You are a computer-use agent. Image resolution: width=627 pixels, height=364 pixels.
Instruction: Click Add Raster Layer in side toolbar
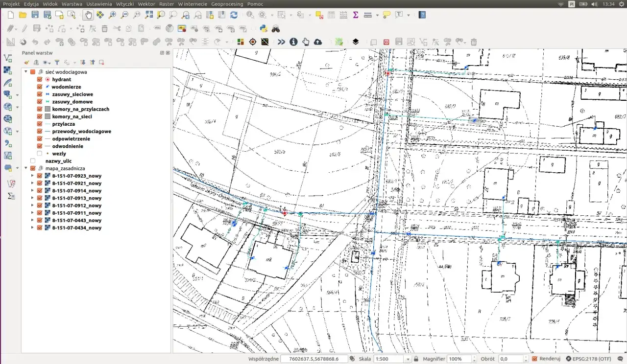[8, 70]
